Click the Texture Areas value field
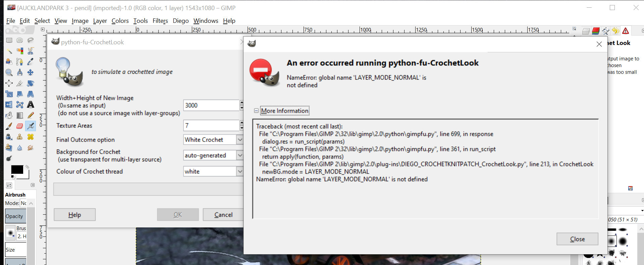The height and width of the screenshot is (265, 644). pos(211,125)
